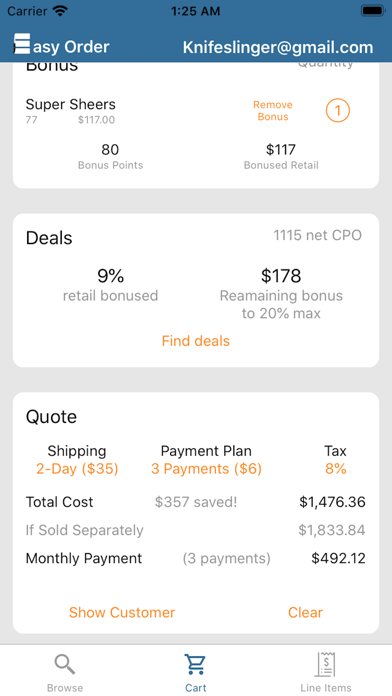
Task: Change the 8% tax rate
Action: (336, 469)
